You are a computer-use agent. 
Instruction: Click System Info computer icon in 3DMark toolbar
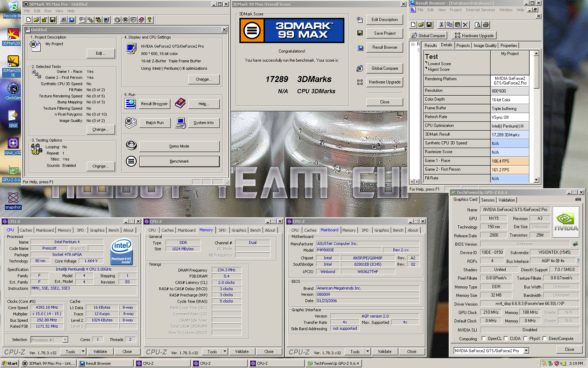63,20
